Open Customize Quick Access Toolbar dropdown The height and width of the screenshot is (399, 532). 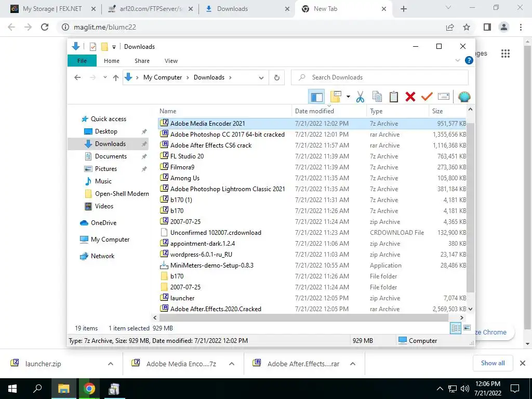pos(114,47)
